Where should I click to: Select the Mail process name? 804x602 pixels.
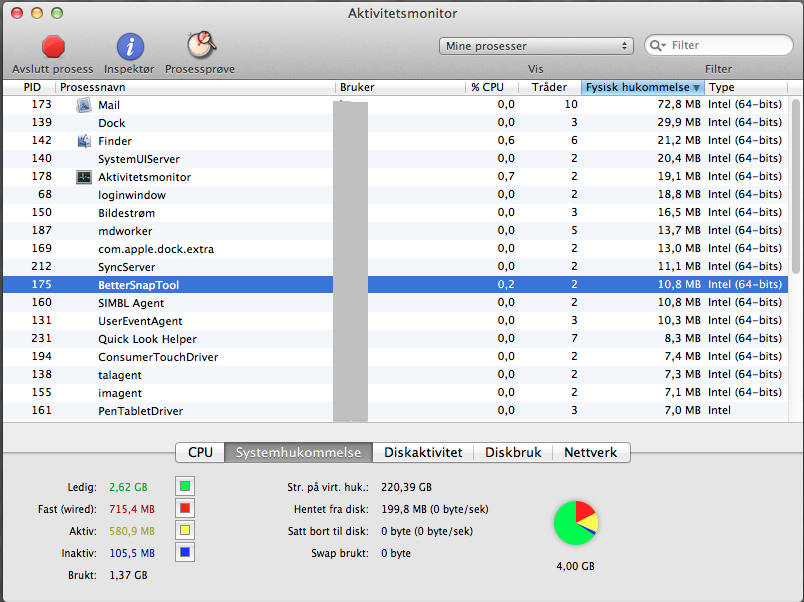coord(109,105)
